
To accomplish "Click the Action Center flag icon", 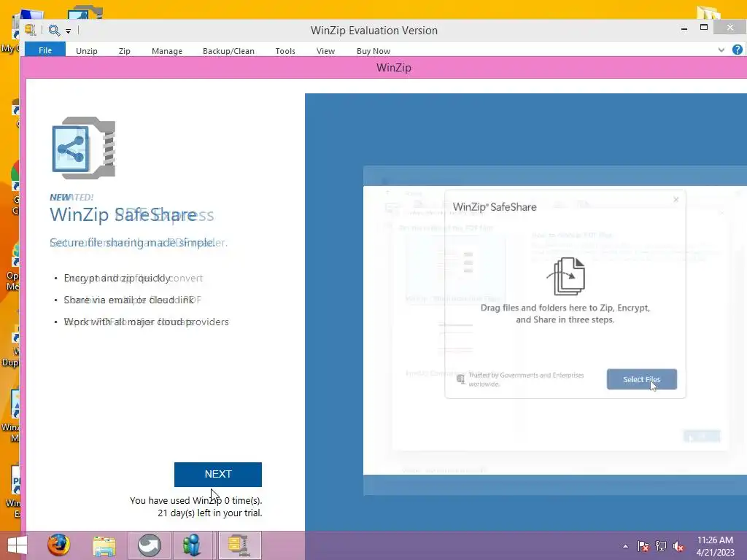I will point(643,546).
